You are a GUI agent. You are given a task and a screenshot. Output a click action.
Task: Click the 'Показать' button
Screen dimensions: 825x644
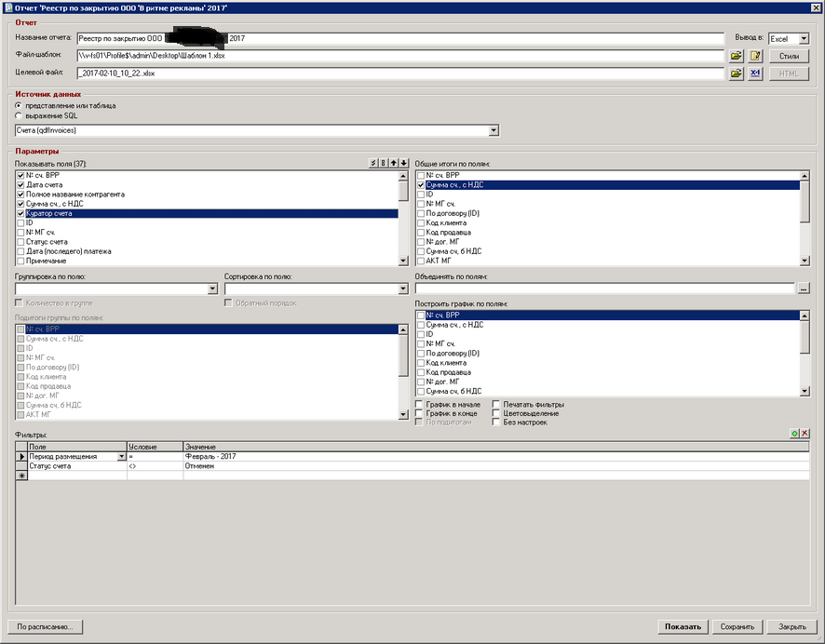[x=683, y=626]
